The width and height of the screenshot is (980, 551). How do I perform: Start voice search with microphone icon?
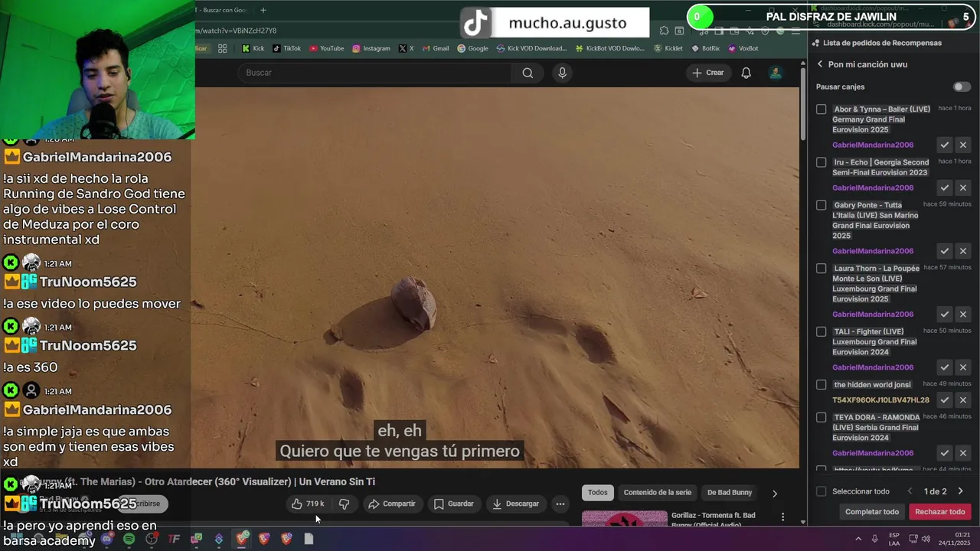click(x=562, y=73)
